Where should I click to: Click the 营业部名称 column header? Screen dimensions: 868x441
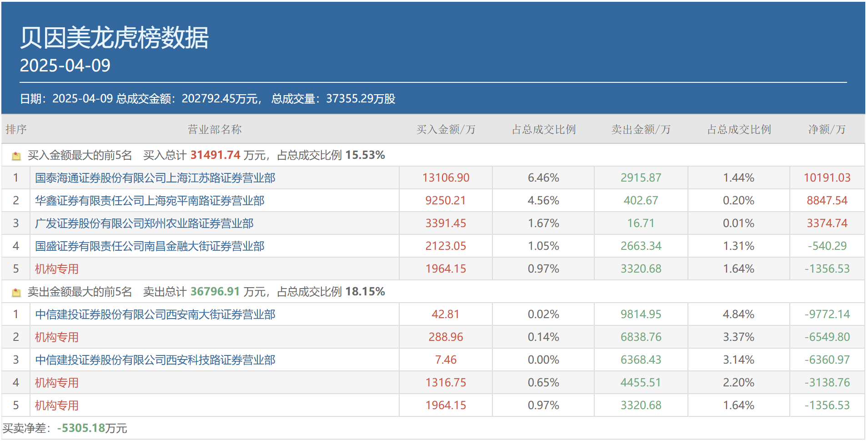pyautogui.click(x=215, y=130)
